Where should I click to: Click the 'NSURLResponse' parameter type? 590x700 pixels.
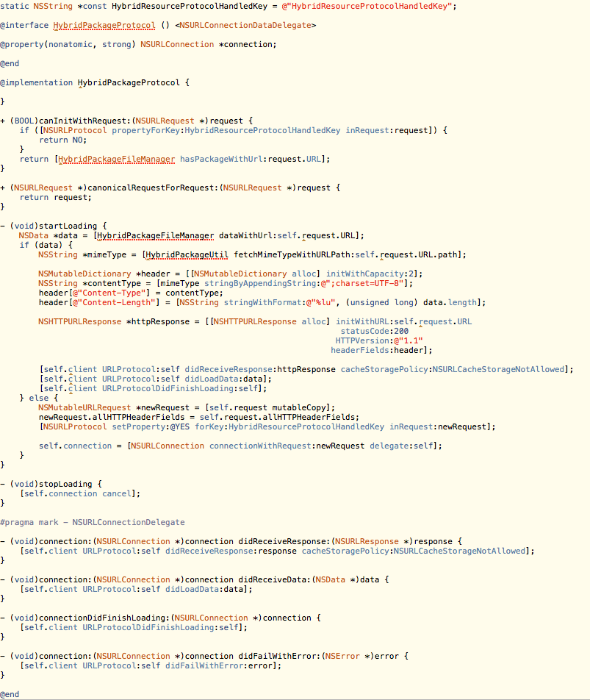(x=367, y=541)
